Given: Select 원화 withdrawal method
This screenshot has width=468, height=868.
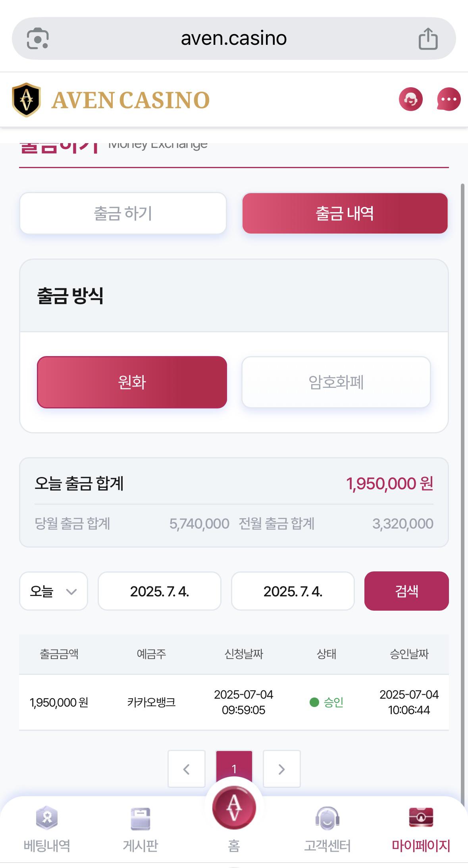Looking at the screenshot, I should click(132, 382).
